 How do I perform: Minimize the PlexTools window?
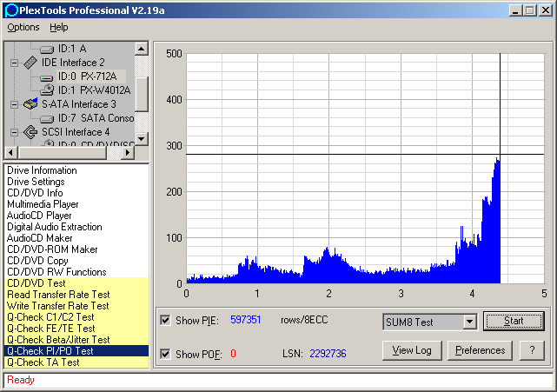point(515,10)
